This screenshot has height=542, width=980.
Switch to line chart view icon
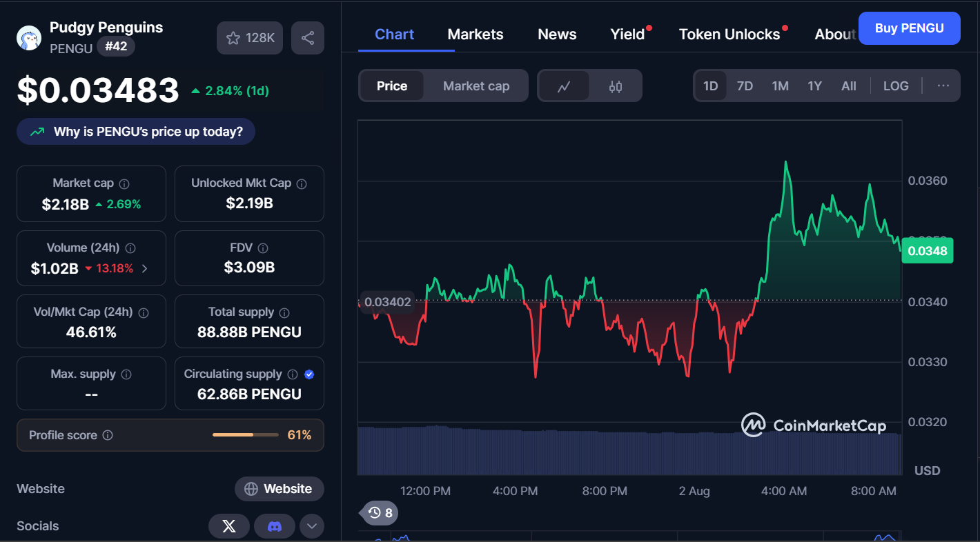click(565, 86)
